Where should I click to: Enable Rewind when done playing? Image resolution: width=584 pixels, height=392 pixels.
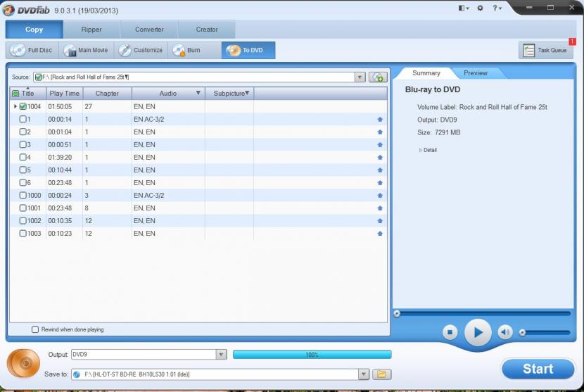(35, 329)
